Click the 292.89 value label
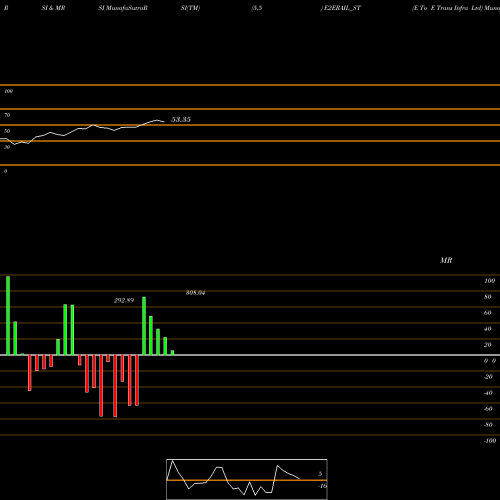Viewport: 500px width, 500px height. coord(124,301)
